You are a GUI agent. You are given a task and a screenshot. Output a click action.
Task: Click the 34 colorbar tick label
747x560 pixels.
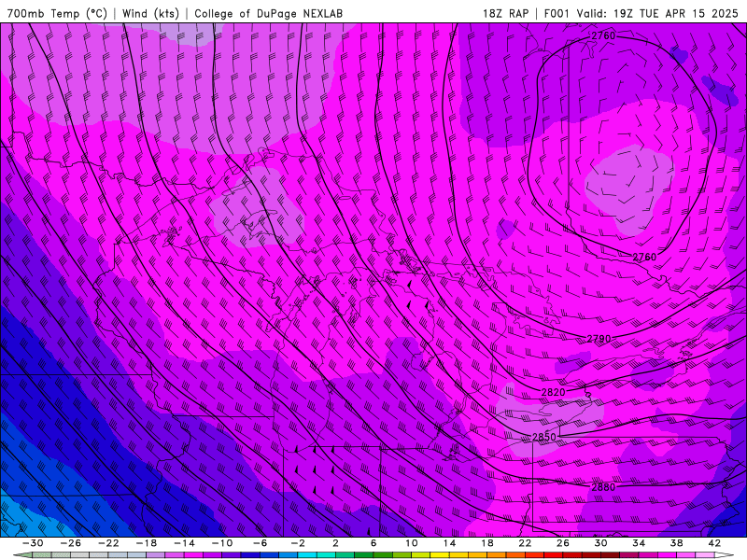pyautogui.click(x=639, y=543)
